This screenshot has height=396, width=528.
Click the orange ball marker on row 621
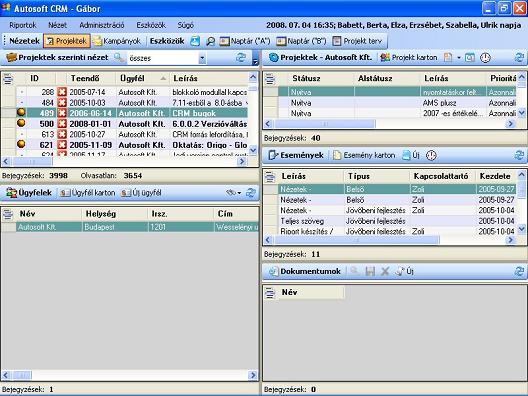click(x=21, y=144)
